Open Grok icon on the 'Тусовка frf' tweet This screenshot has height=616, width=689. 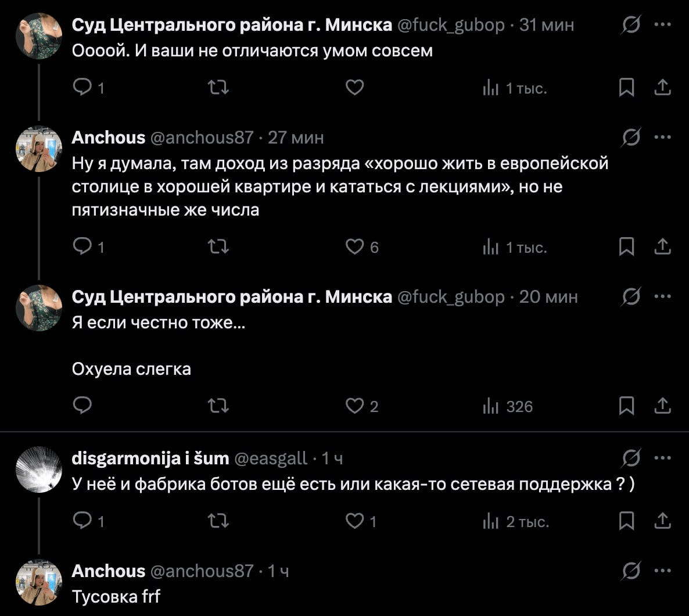click(631, 571)
